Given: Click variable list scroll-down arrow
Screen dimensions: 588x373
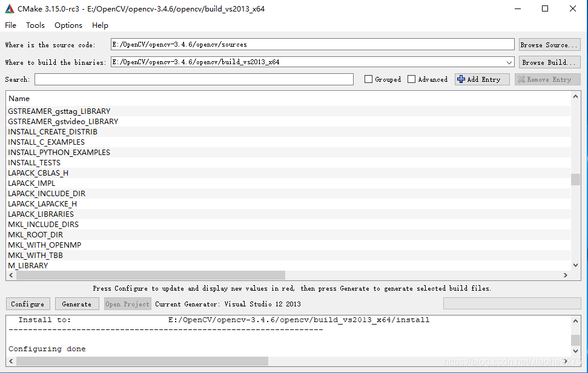Looking at the screenshot, I should click(x=576, y=265).
